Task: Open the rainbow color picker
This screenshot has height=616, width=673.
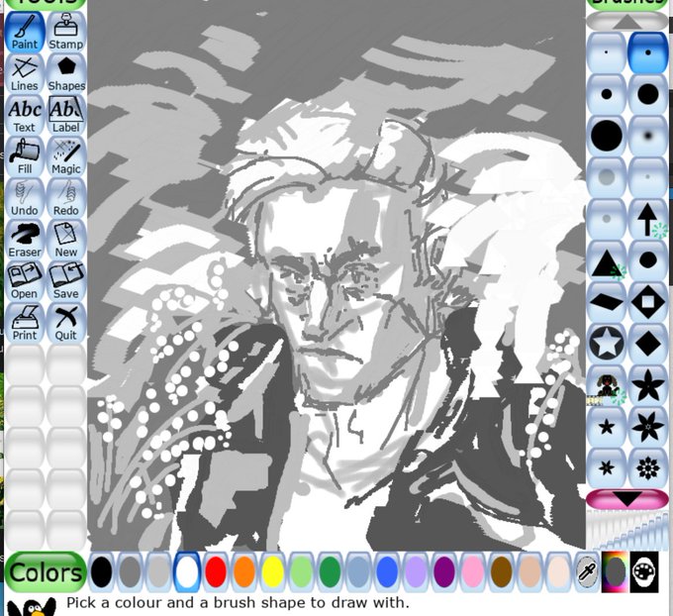Action: click(616, 571)
